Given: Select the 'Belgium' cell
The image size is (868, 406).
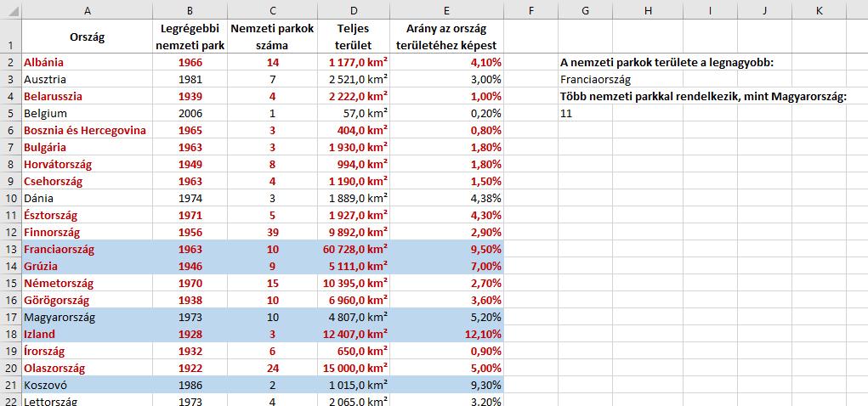Looking at the screenshot, I should coord(88,114).
